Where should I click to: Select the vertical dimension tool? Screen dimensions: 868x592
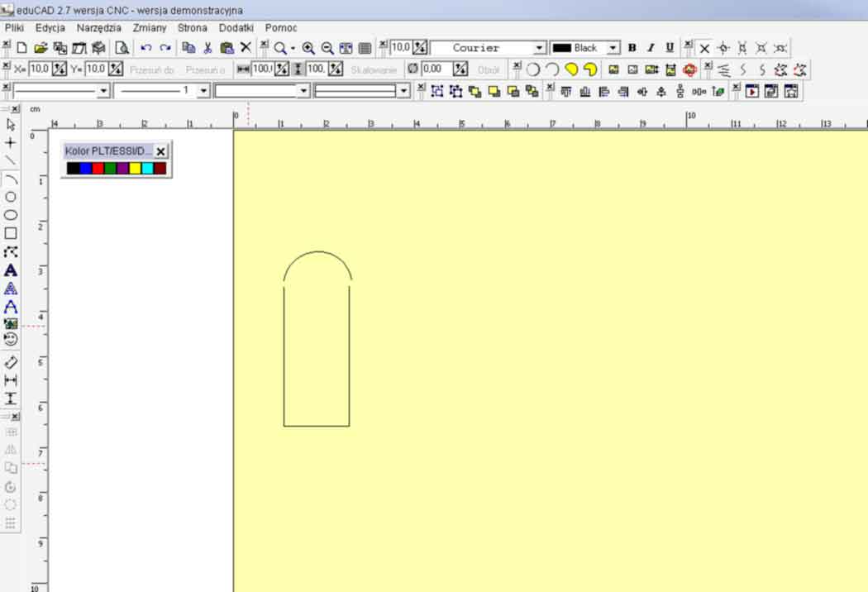click(x=11, y=399)
